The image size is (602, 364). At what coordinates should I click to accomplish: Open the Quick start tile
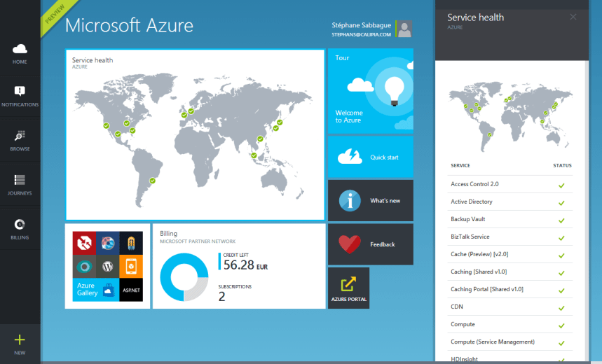[x=371, y=157]
